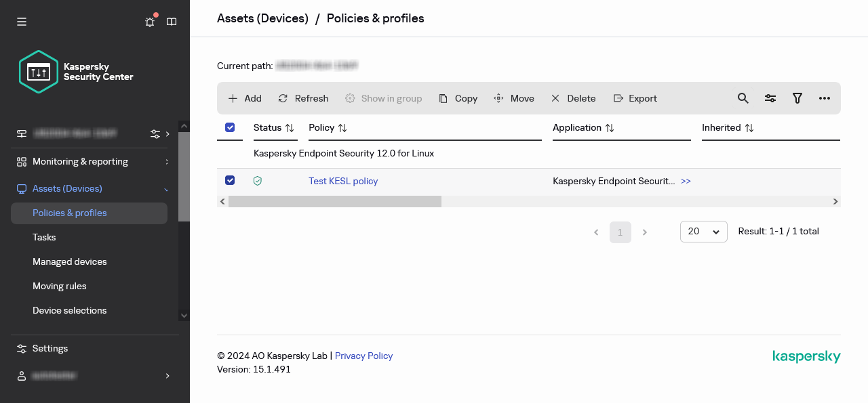Customize table columns via the sliders icon
Image resolution: width=868 pixels, height=403 pixels.
coord(770,98)
